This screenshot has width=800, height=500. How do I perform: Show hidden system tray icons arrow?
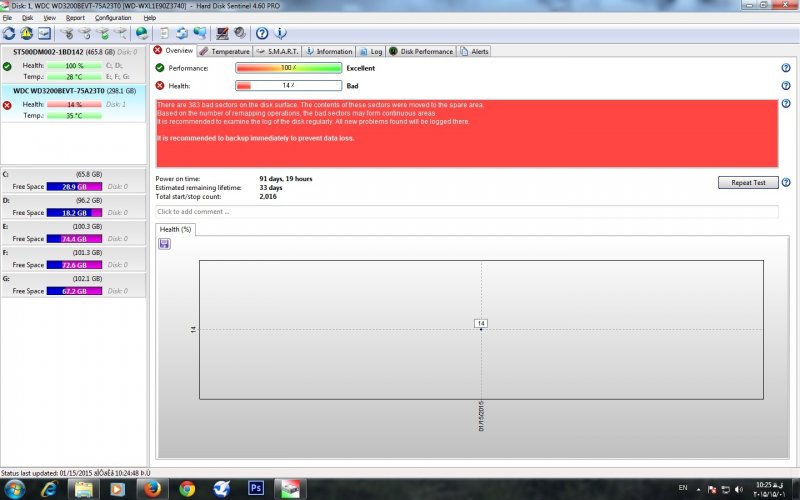tap(698, 489)
